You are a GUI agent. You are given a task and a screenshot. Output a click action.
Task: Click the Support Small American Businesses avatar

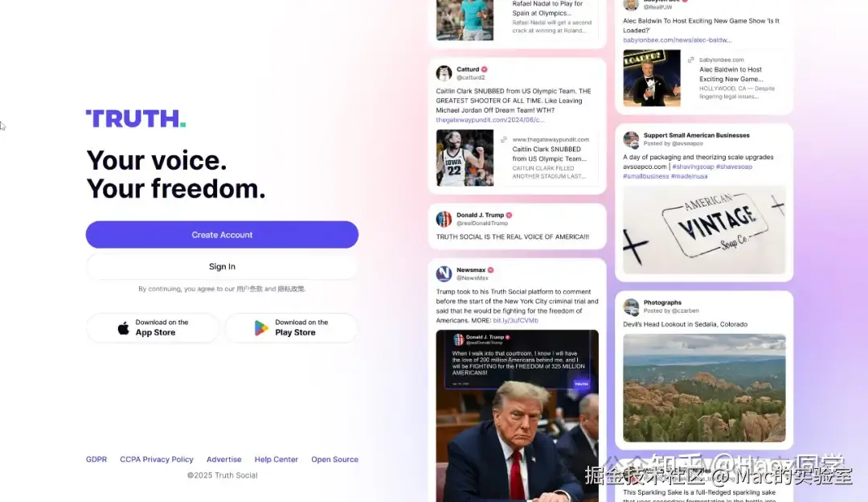pyautogui.click(x=631, y=139)
